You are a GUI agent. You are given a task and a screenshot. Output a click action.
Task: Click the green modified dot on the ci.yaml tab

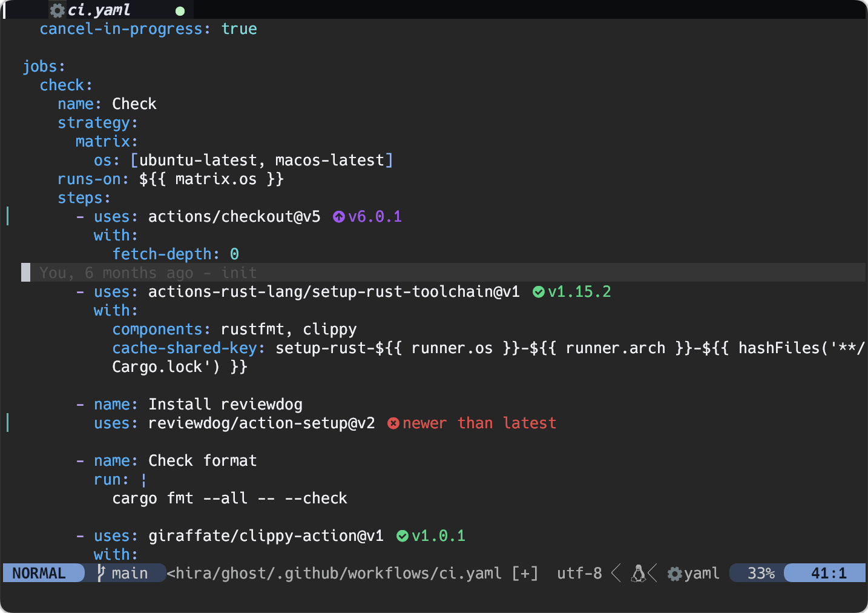[x=180, y=11]
